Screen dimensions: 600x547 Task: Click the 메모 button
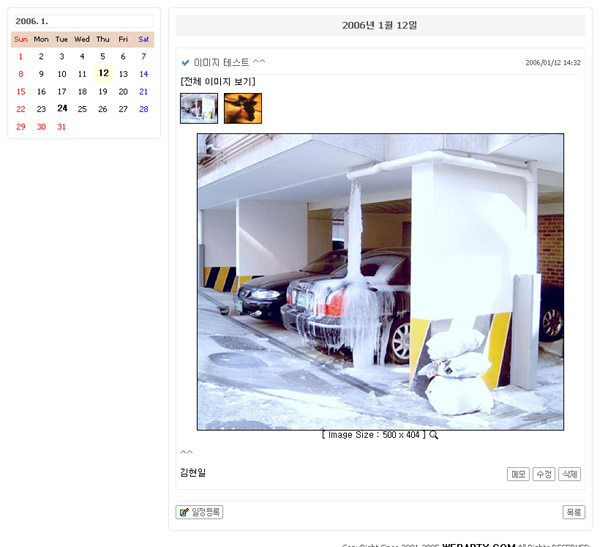click(x=518, y=474)
